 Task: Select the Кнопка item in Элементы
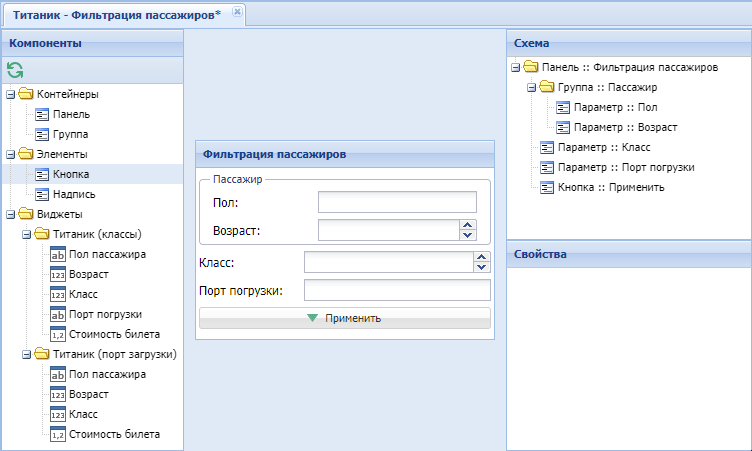pyautogui.click(x=70, y=174)
